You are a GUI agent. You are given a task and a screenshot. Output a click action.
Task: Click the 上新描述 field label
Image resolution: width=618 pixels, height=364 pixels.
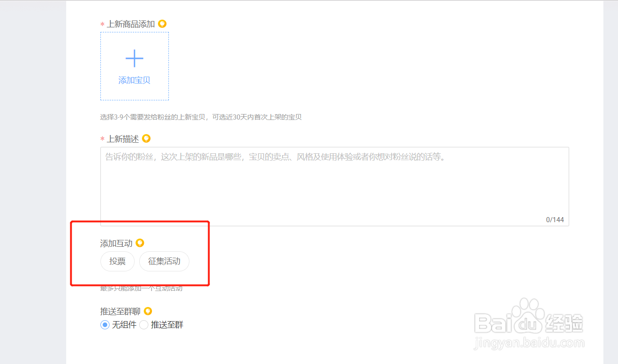point(122,139)
